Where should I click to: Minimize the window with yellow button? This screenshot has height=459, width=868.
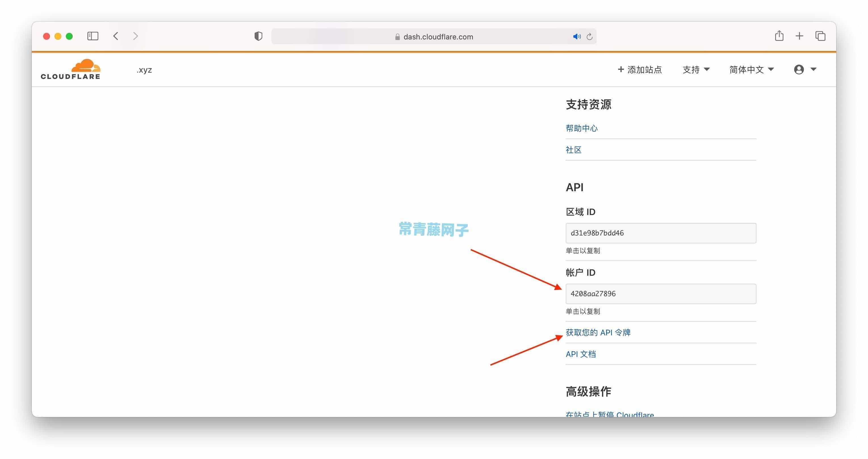(58, 36)
